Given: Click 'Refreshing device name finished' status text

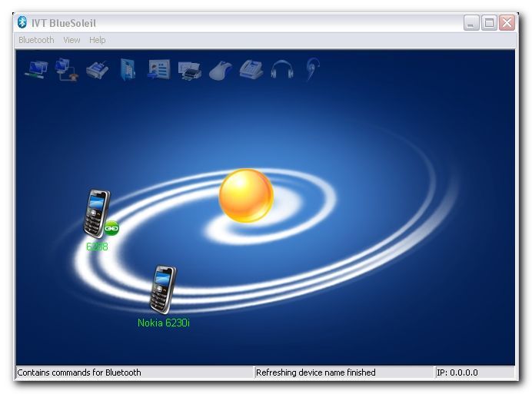Looking at the screenshot, I should 315,372.
